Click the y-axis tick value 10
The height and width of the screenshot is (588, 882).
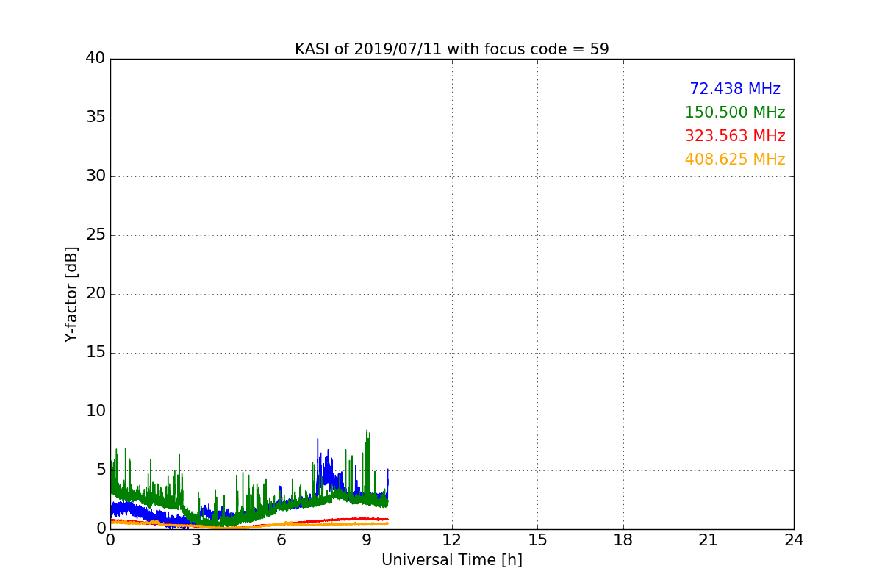click(96, 412)
